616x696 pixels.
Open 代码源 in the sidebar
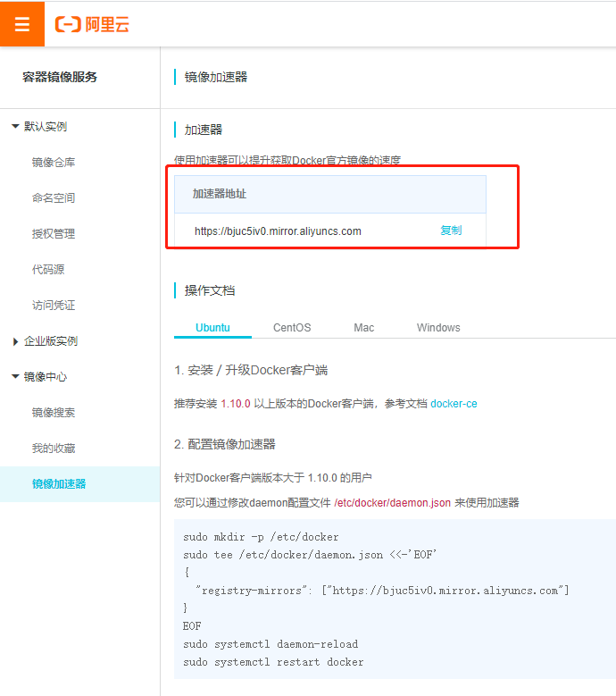coord(48,270)
